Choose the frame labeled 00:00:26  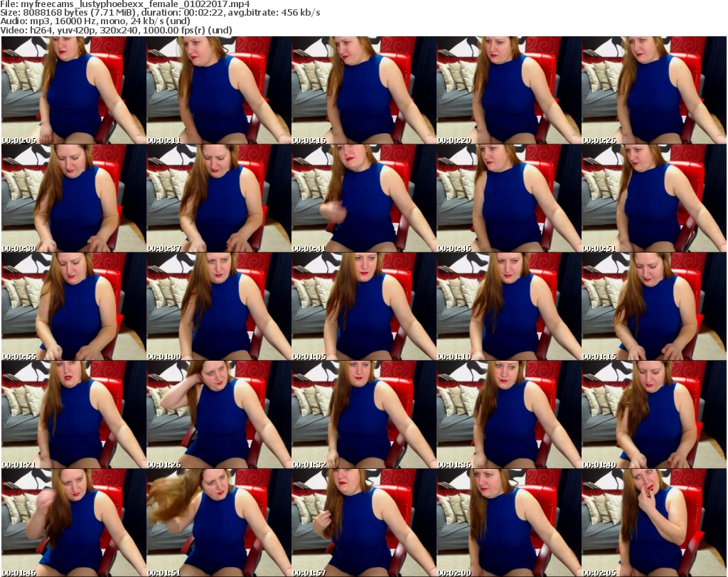coord(654,90)
